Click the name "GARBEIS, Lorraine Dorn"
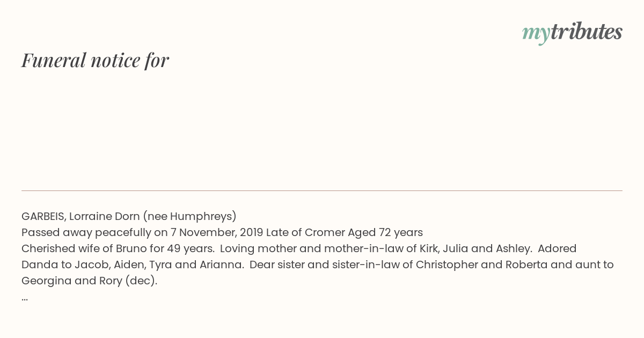Screen dimensions: 644x338 [80, 216]
